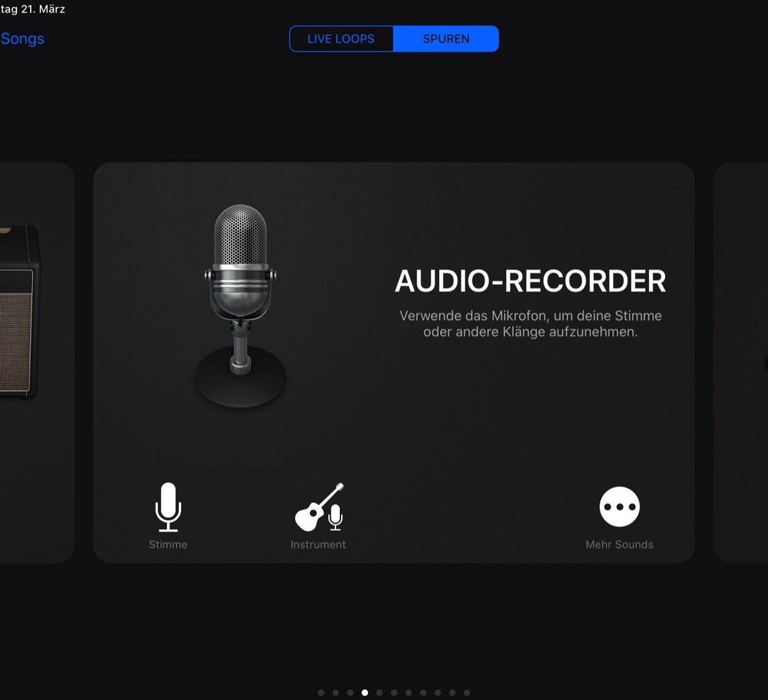Click the AUDIO-RECORDER heading

530,281
